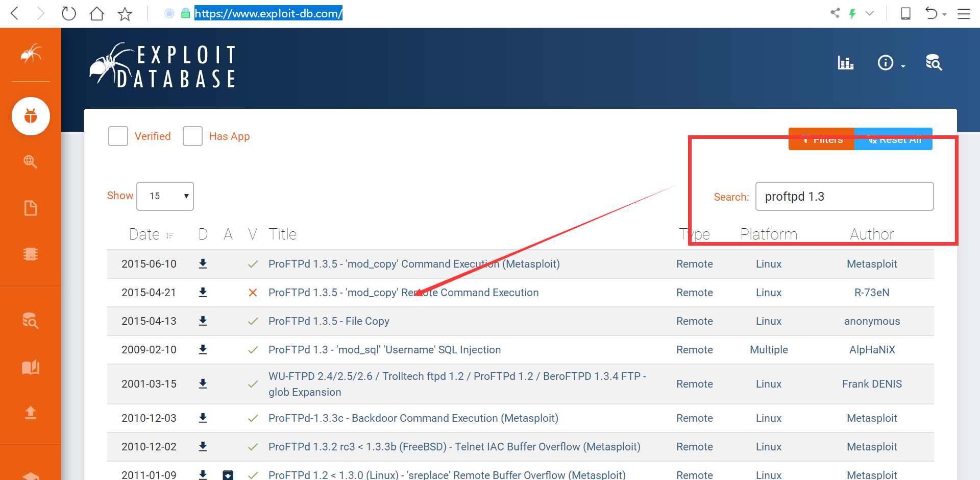Click Exploit Database header logo
This screenshot has width=980, height=480.
[162, 66]
